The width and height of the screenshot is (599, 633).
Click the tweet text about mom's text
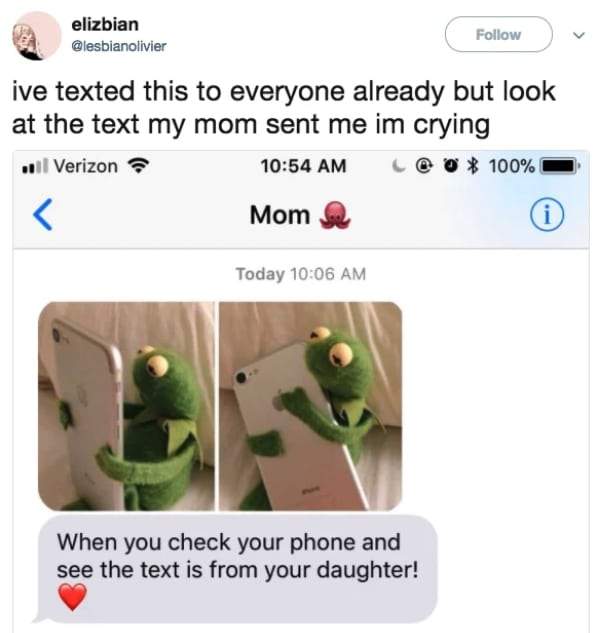coord(284,107)
